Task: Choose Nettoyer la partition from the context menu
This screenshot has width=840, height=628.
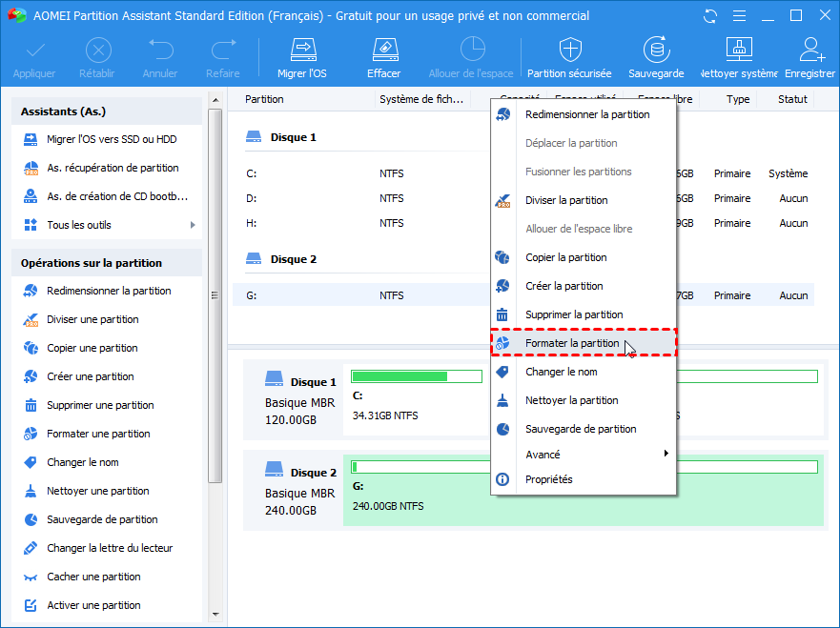Action: tap(584, 400)
